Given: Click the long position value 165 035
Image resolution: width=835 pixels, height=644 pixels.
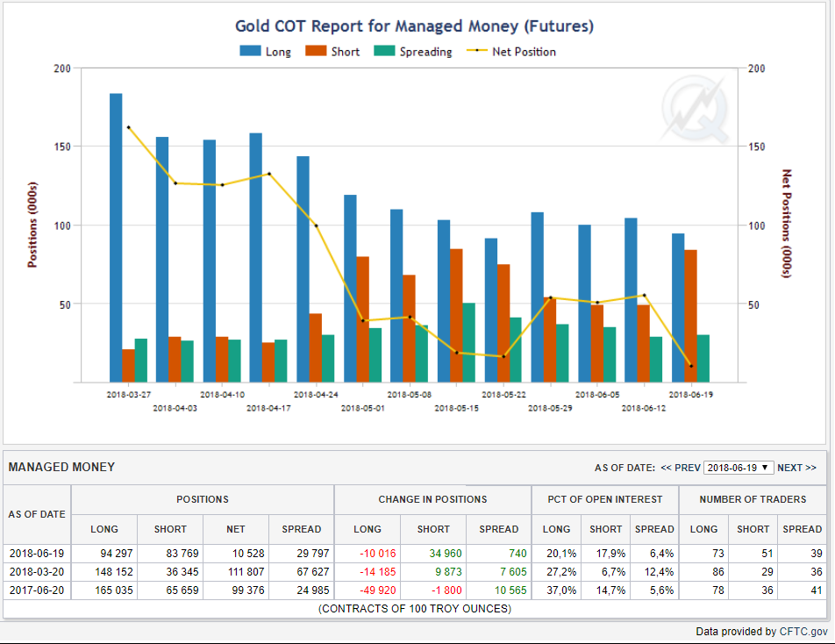Looking at the screenshot, I should [113, 590].
